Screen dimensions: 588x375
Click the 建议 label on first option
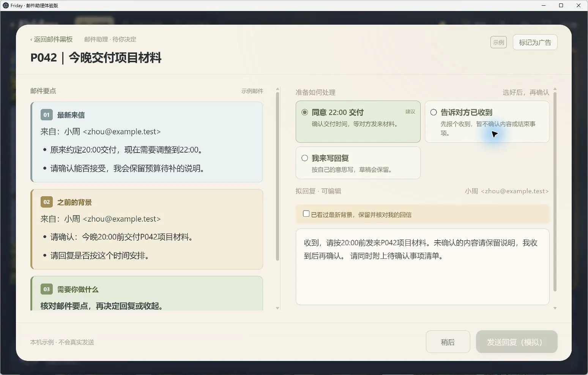[410, 112]
